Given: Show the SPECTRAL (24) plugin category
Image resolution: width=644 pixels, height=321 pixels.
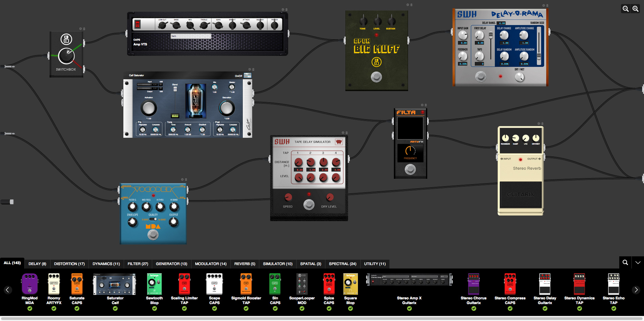Looking at the screenshot, I should point(343,264).
